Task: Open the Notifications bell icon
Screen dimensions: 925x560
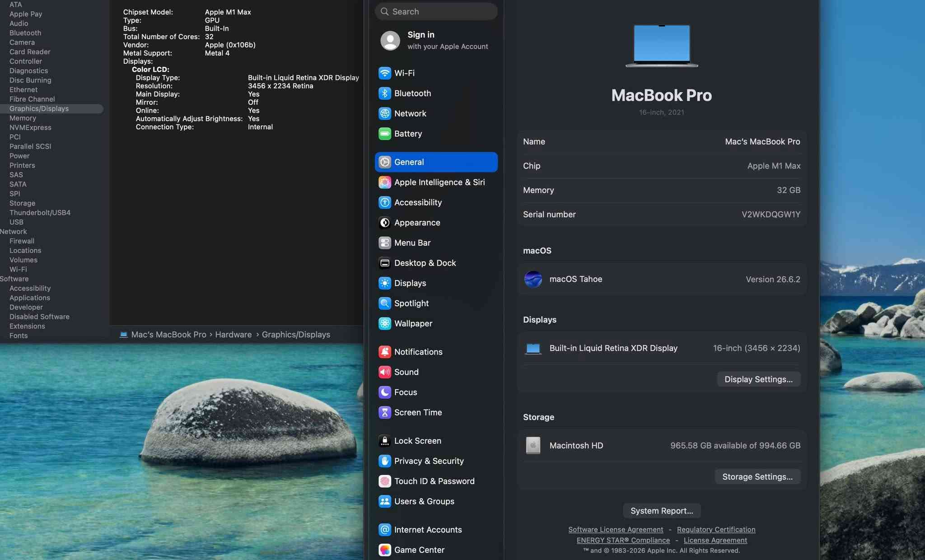Action: point(384,352)
